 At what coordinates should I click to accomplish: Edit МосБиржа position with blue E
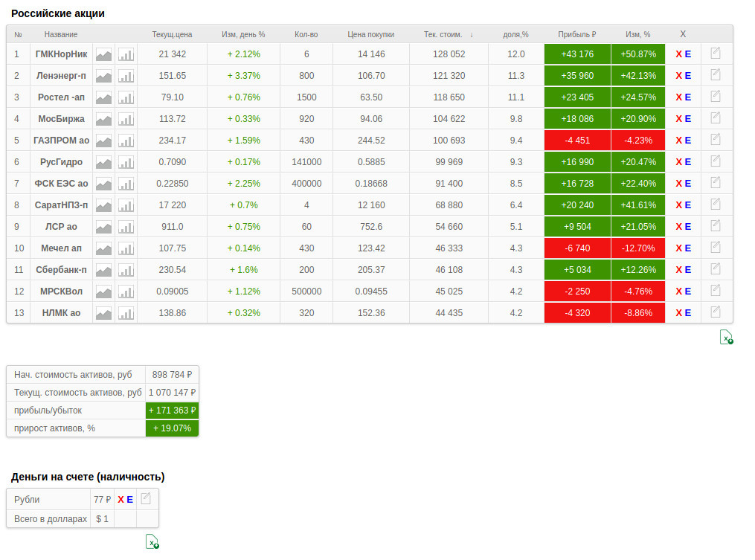(688, 119)
